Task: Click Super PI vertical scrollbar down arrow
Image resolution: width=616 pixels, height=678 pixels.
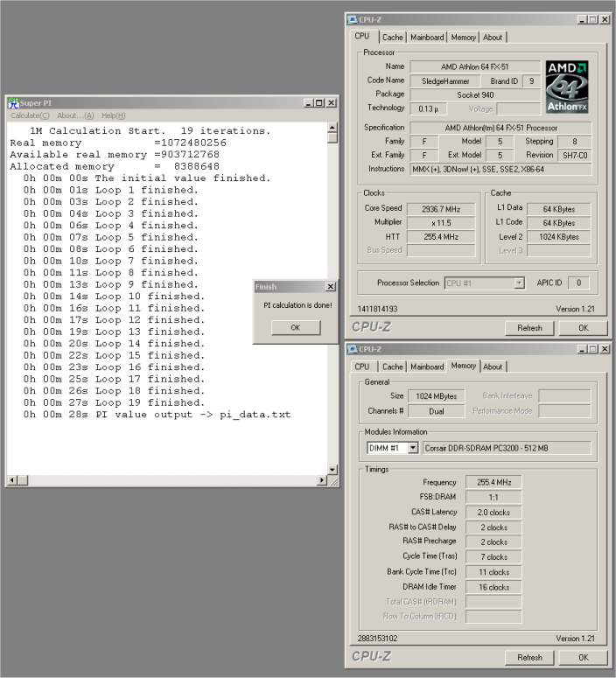Action: tap(332, 470)
